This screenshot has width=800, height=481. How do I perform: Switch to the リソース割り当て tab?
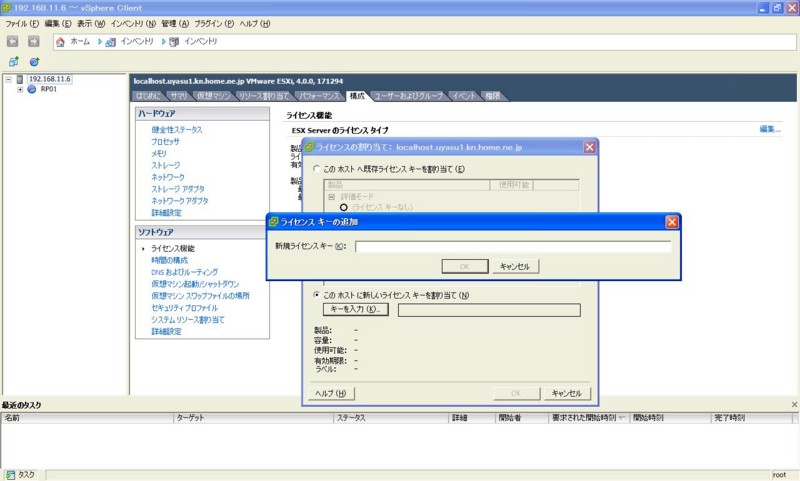(264, 96)
